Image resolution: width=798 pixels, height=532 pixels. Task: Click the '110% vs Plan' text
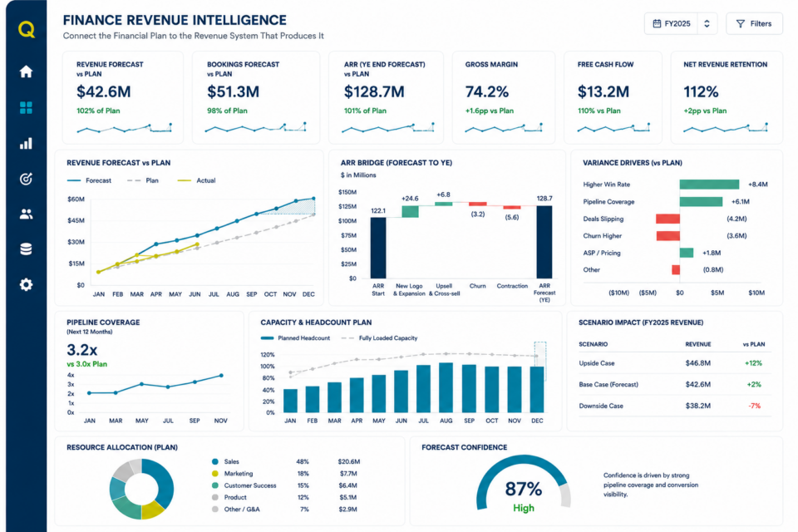pyautogui.click(x=599, y=111)
